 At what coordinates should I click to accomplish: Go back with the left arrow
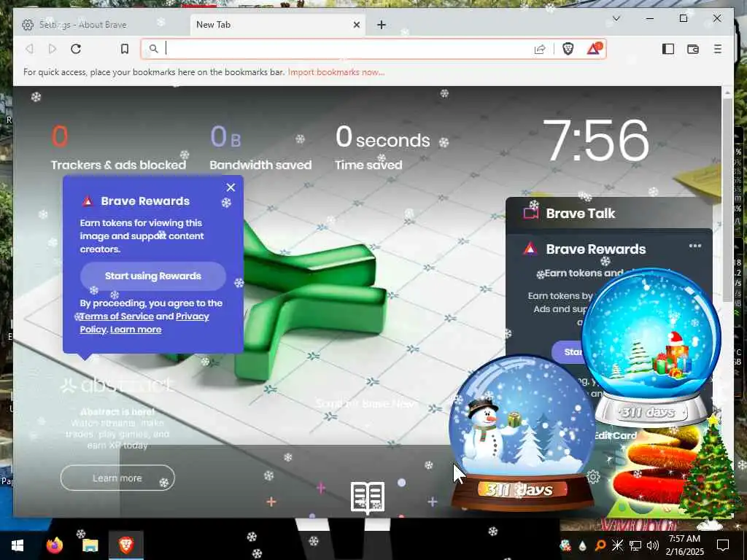(x=29, y=49)
